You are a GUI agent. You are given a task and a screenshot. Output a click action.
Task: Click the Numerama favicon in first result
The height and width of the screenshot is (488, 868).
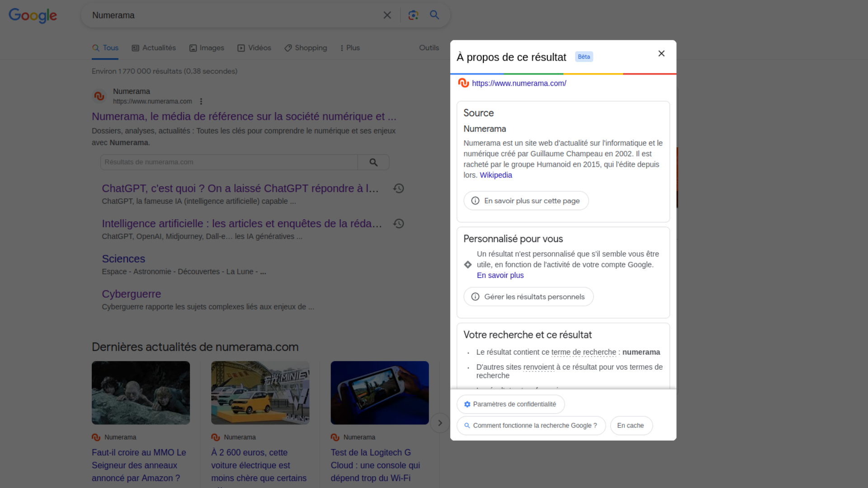(x=99, y=96)
